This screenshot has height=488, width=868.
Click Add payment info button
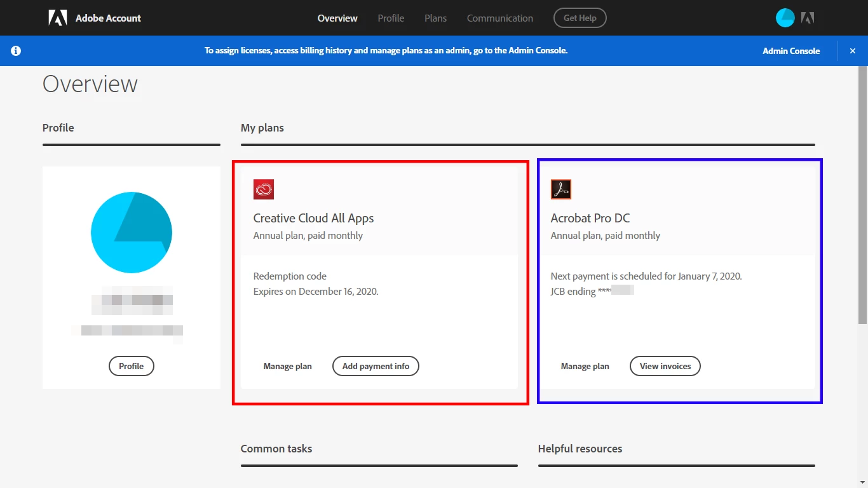tap(376, 366)
